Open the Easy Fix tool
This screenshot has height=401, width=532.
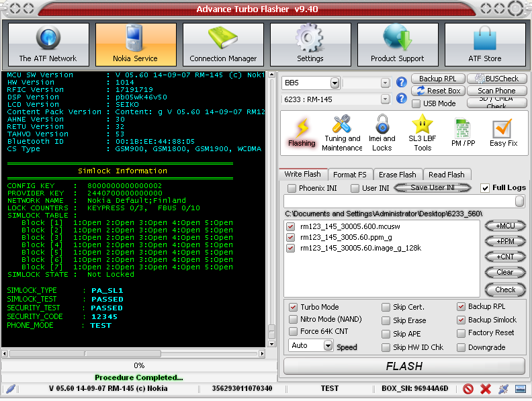(504, 133)
